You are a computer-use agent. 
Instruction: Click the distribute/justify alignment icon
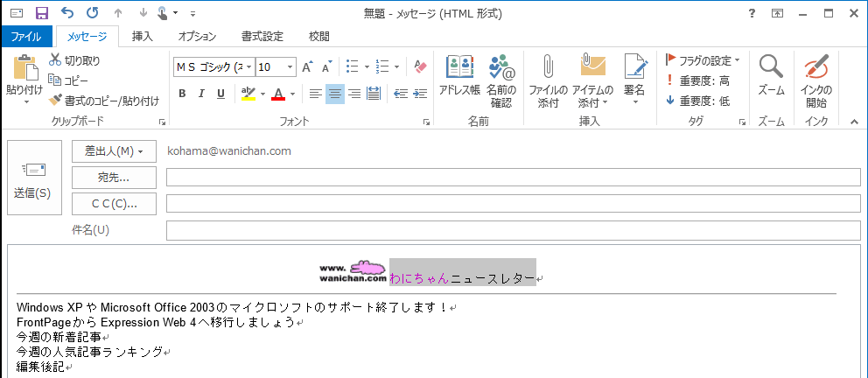(x=374, y=94)
